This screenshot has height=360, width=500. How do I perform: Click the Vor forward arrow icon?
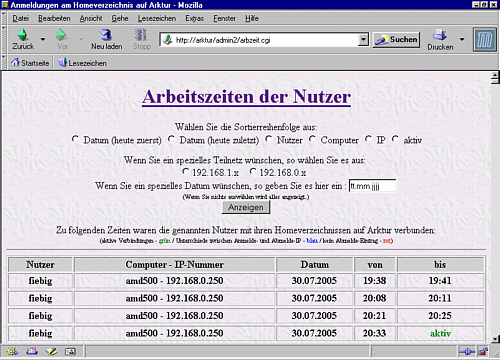[x=62, y=35]
